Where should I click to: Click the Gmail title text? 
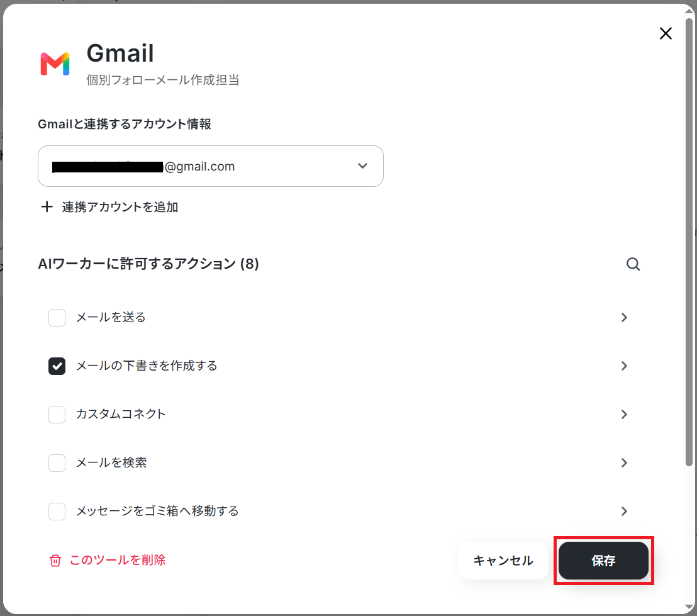pos(120,53)
